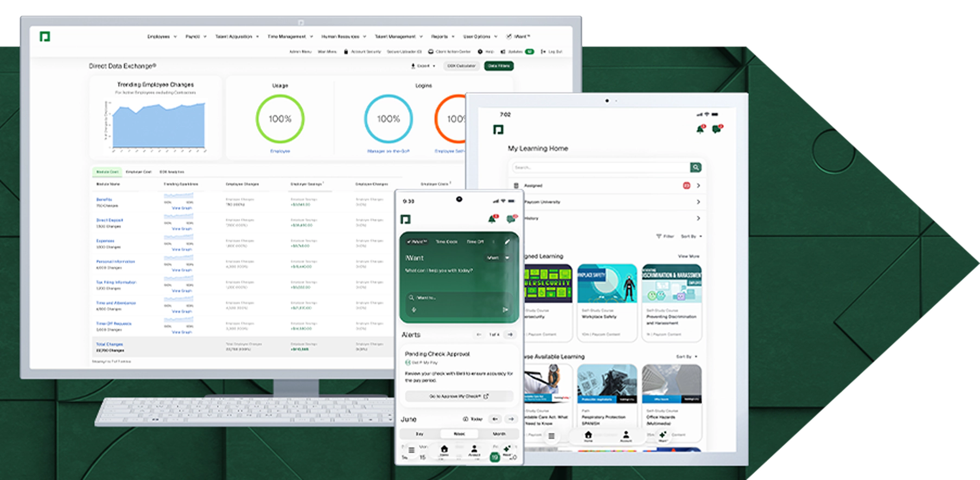Click the Updates megaphone icon on desktop
Screen dimensions: 980x480
click(503, 52)
